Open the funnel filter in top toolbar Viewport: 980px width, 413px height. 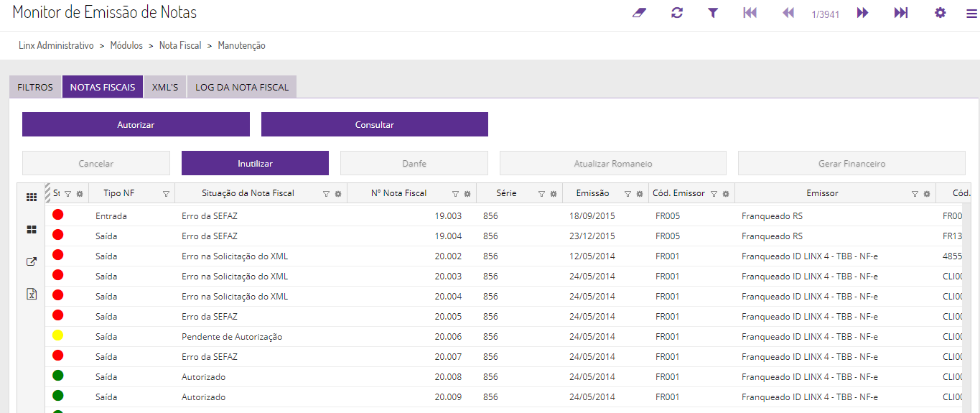pos(713,13)
